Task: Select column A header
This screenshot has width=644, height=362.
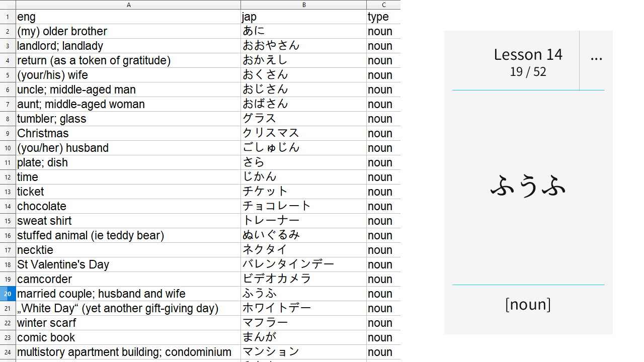Action: [128, 5]
